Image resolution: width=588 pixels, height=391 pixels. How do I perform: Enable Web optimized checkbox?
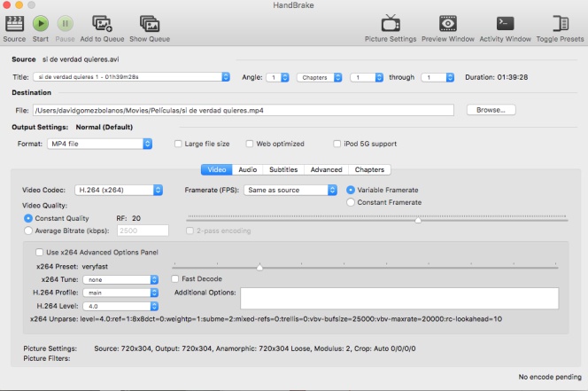250,144
